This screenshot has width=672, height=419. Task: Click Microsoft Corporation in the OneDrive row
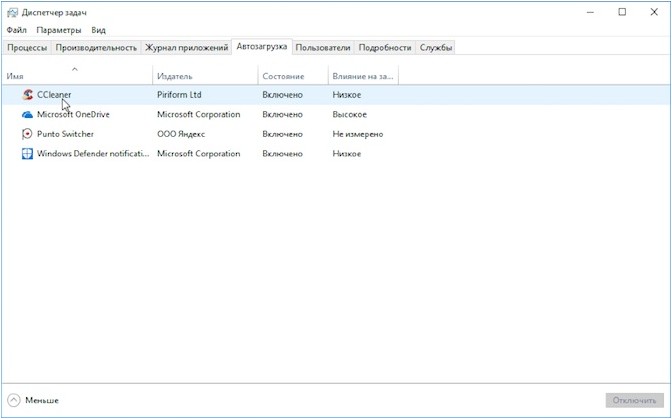[198, 114]
